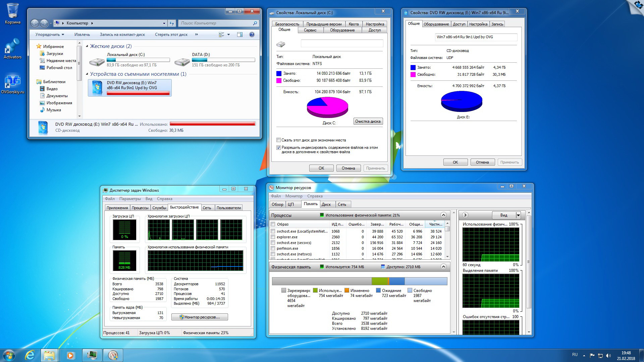Click the Очистка диска button
This screenshot has width=644, height=362.
tap(368, 121)
